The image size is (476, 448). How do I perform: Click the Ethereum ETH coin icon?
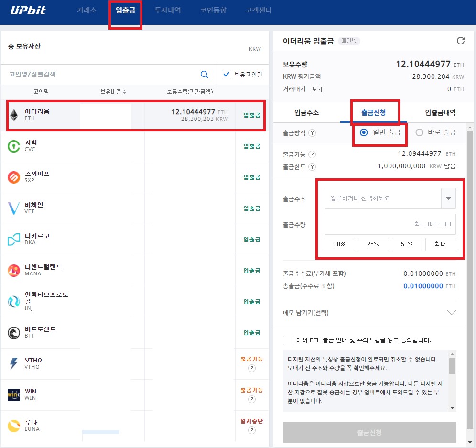(14, 115)
